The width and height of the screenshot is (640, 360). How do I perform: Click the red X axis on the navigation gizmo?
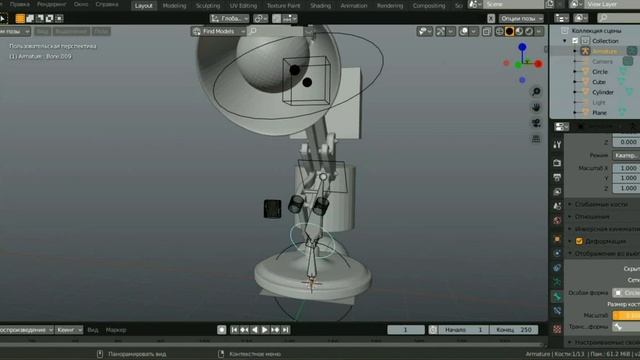tap(538, 64)
